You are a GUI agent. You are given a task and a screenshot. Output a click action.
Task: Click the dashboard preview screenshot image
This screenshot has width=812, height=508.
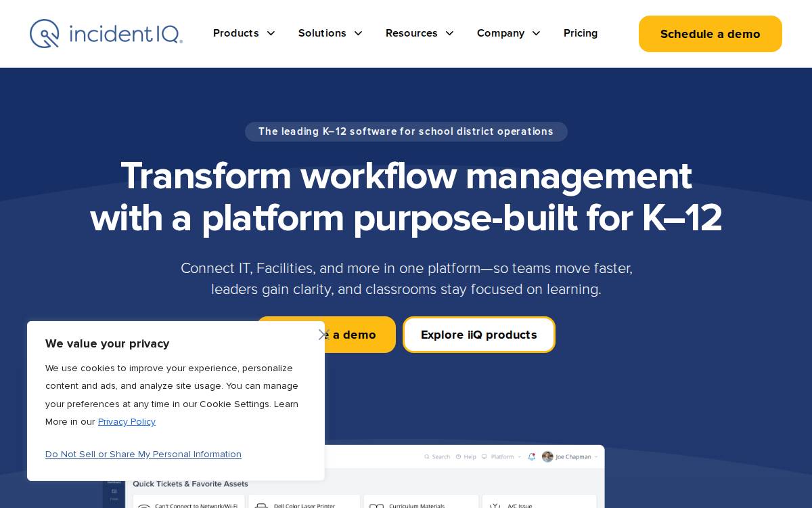point(353,477)
